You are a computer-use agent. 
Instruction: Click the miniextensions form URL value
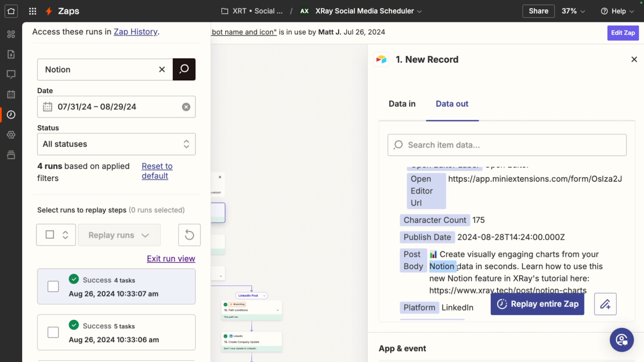point(535,179)
